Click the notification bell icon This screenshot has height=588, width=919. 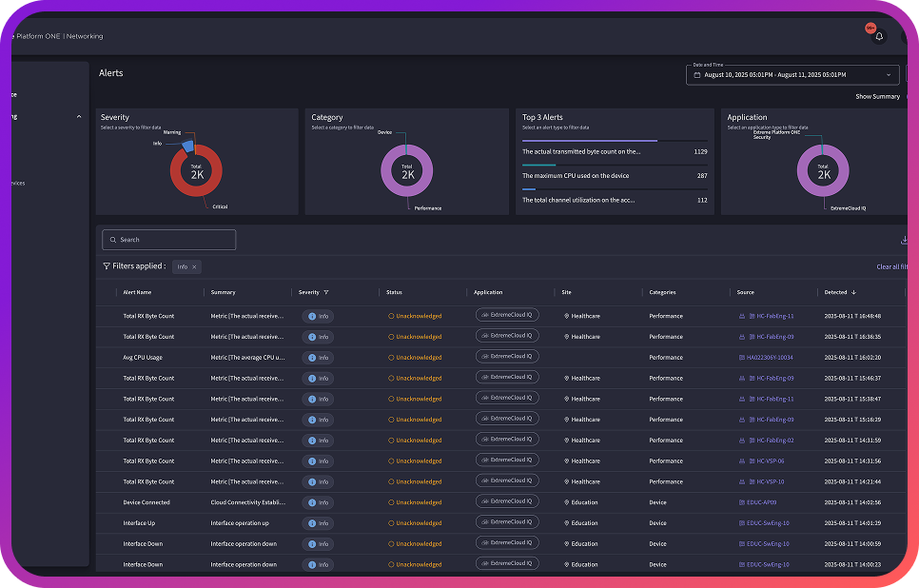click(x=878, y=36)
